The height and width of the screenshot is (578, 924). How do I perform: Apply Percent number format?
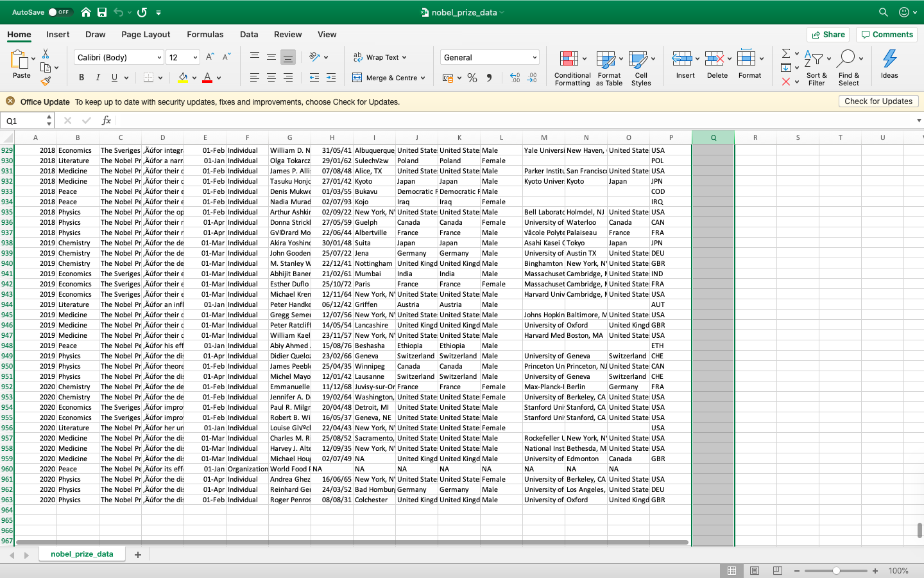click(x=472, y=77)
